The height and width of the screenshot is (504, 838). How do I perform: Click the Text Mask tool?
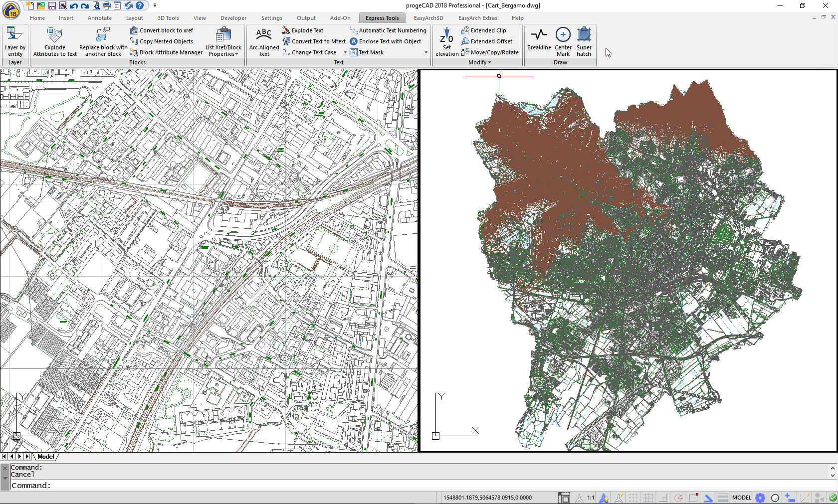click(367, 52)
